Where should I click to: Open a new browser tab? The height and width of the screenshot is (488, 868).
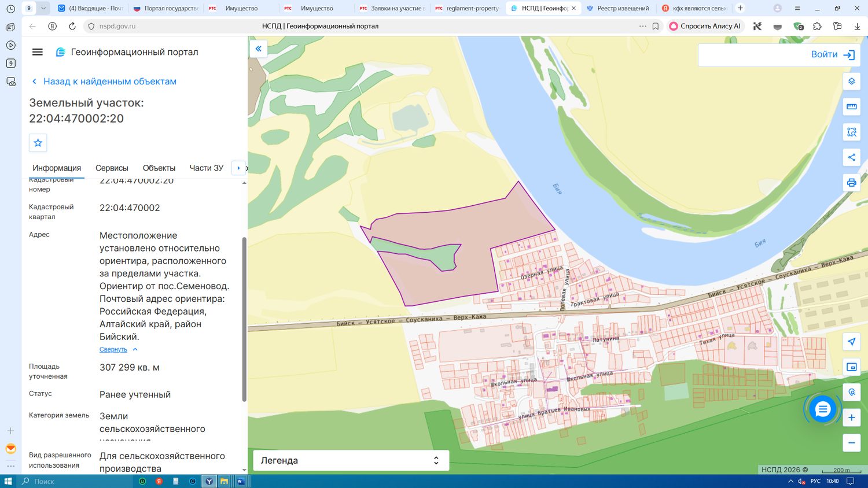click(x=740, y=8)
